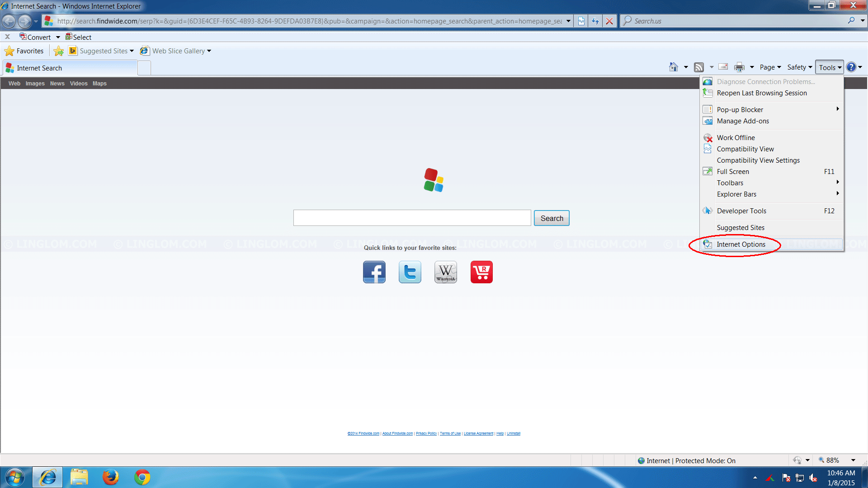Screen dimensions: 868x488
Task: Click the Search button
Action: click(552, 217)
